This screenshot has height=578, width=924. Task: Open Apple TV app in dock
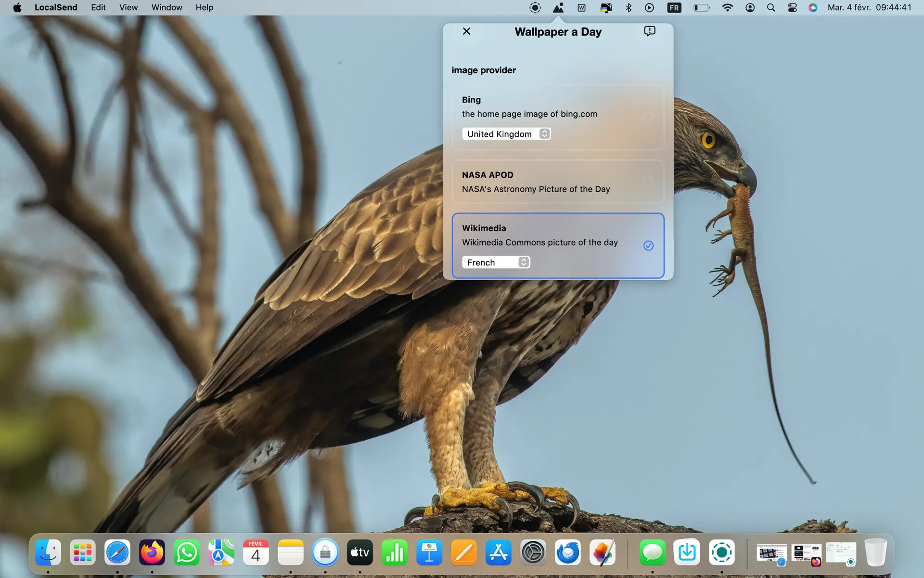(360, 552)
